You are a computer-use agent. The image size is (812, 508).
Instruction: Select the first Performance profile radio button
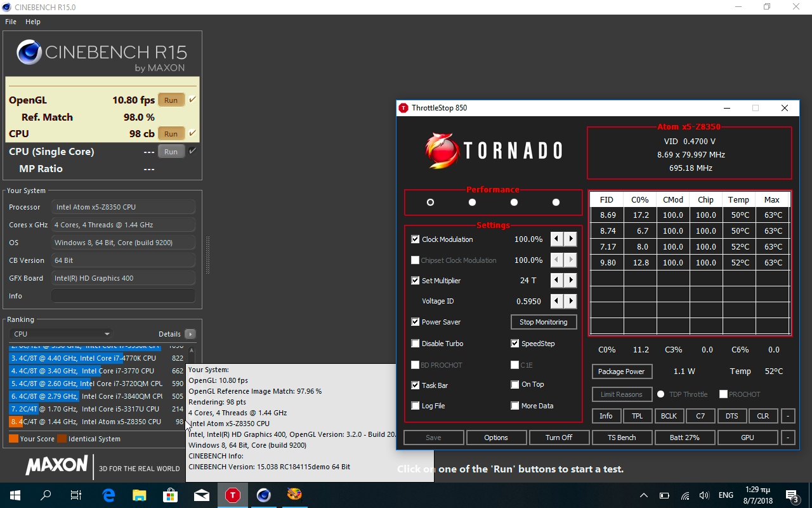430,203
